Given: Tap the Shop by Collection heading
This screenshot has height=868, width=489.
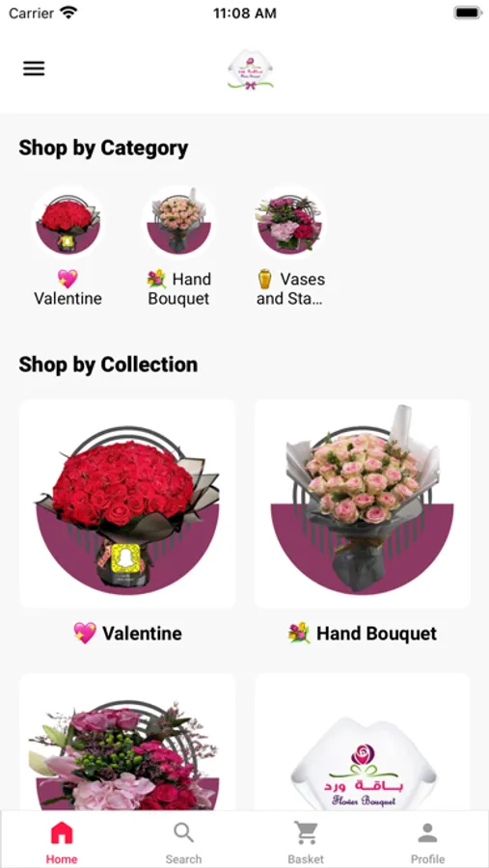Looking at the screenshot, I should 108,365.
